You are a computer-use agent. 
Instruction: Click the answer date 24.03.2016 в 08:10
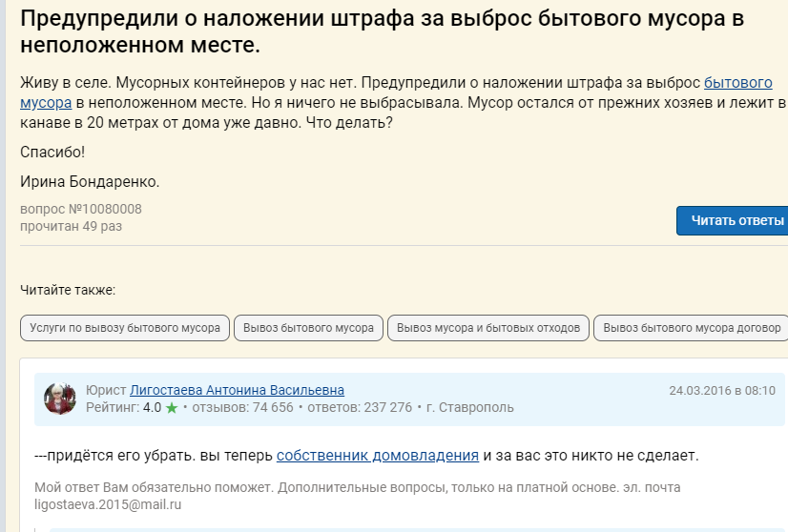721,391
